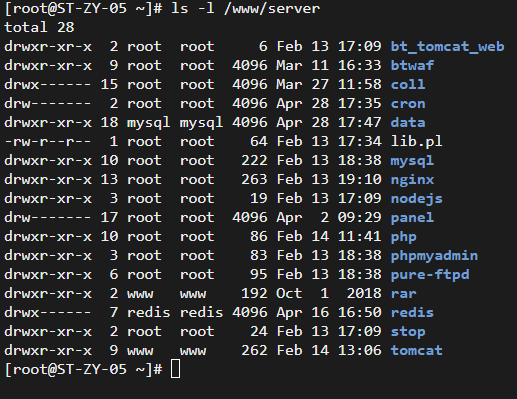Click the blue mysql directory name
The image size is (517, 399).
tap(412, 161)
